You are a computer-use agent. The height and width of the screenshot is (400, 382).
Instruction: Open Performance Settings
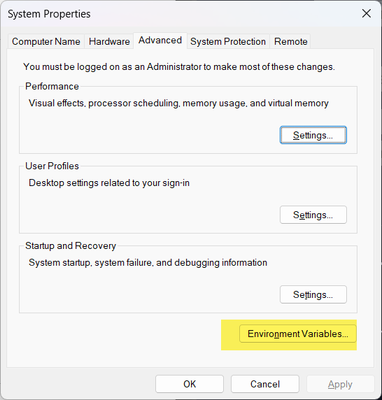(x=313, y=135)
